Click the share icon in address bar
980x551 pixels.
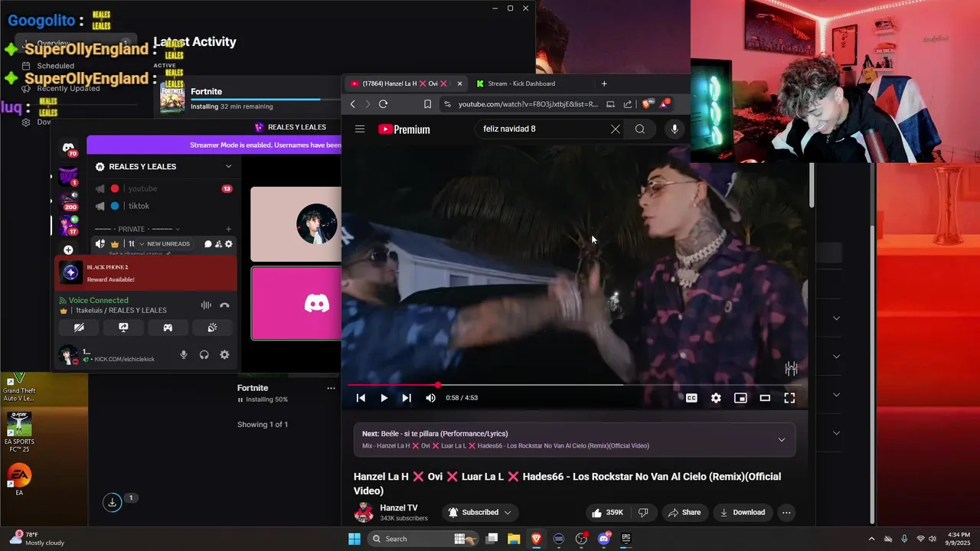(628, 104)
